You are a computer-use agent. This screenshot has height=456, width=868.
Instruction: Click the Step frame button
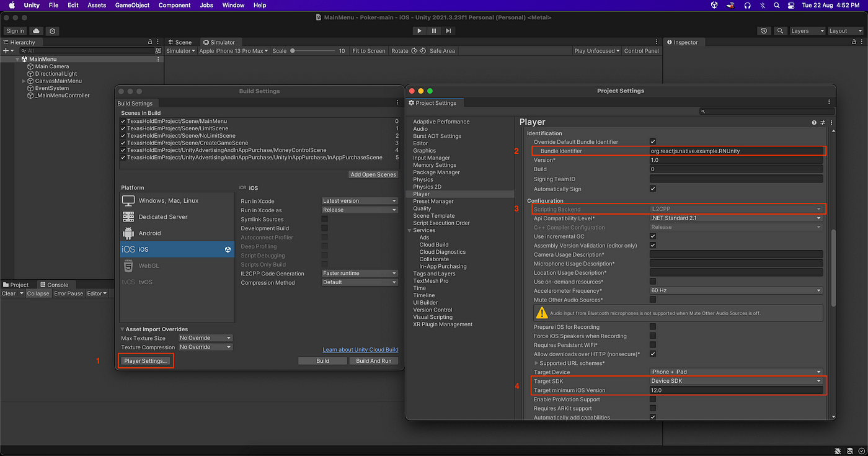tap(448, 30)
